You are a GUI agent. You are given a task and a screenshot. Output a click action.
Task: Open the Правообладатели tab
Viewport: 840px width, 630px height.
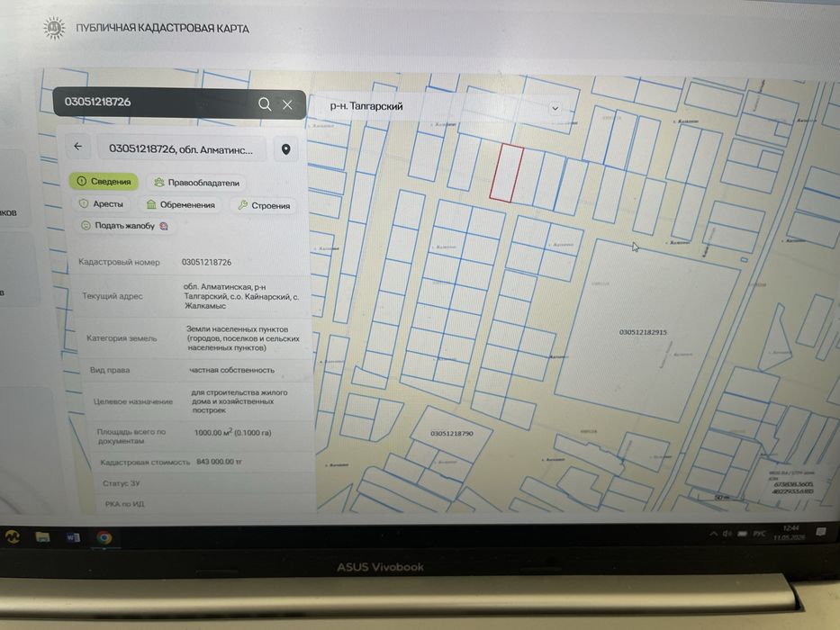point(196,183)
